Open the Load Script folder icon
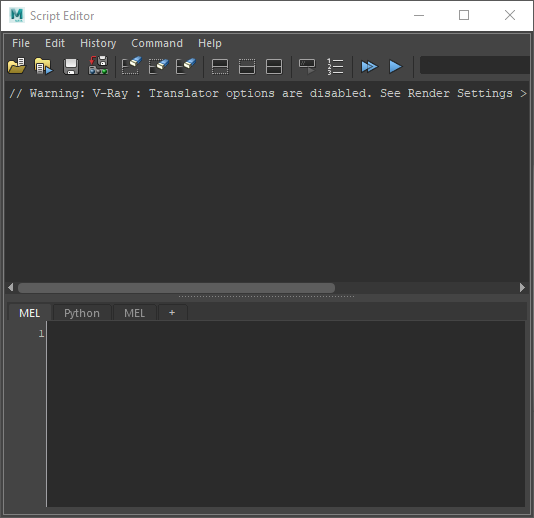Viewport: 534px width, 518px height. tap(17, 66)
